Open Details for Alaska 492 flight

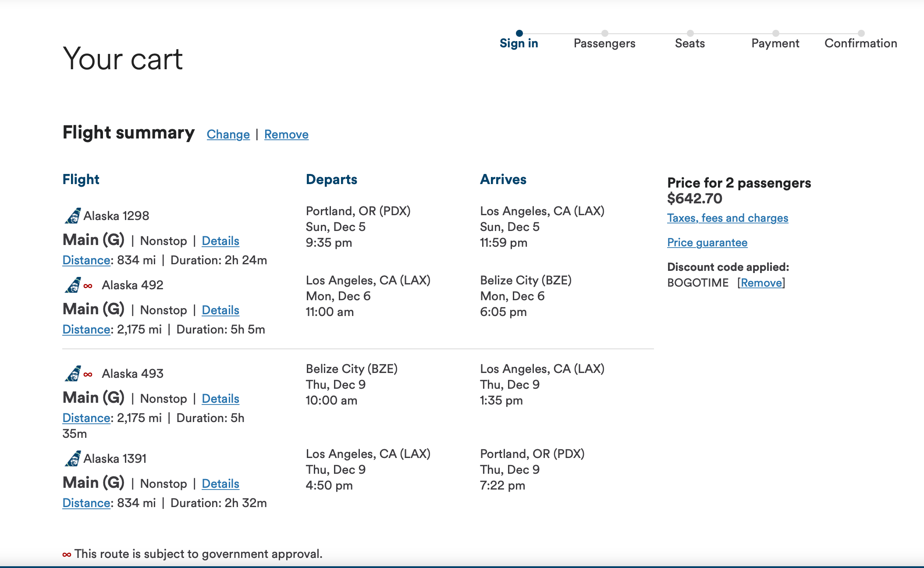220,310
